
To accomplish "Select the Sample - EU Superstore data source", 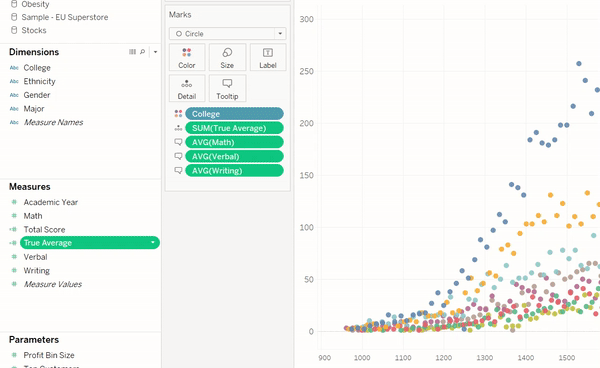I will click(x=65, y=17).
